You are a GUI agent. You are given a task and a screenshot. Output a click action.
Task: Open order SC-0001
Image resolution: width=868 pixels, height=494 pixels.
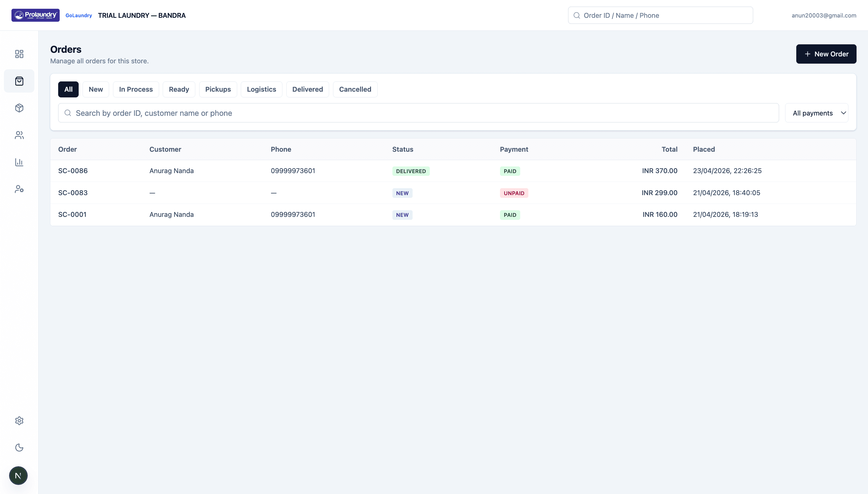pos(72,214)
